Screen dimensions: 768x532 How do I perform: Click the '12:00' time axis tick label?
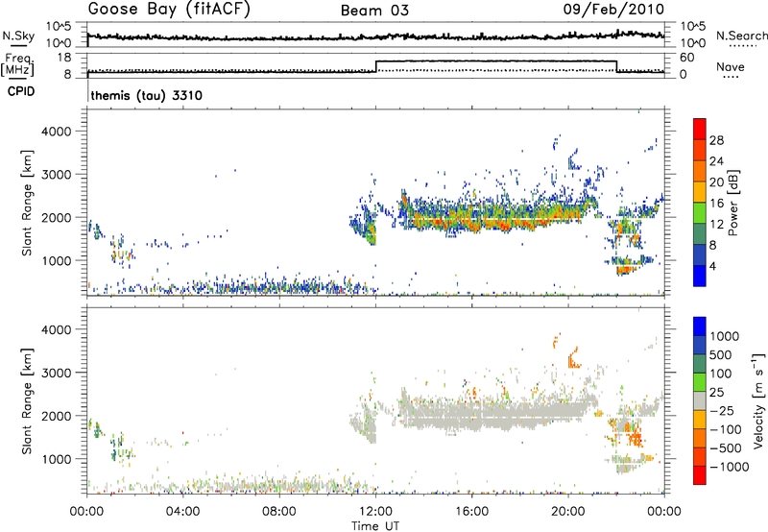[x=375, y=512]
